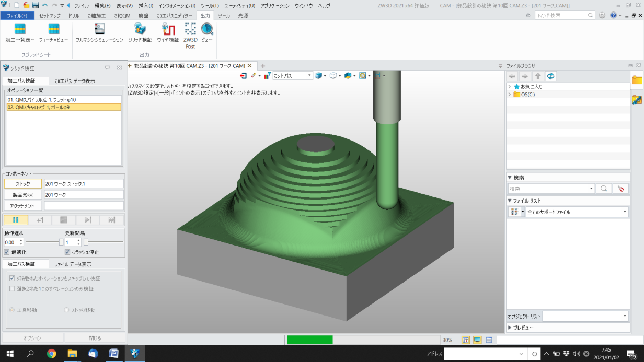Open the 全てのサポートファイル filter dropdown
The height and width of the screenshot is (362, 644).
tap(624, 212)
